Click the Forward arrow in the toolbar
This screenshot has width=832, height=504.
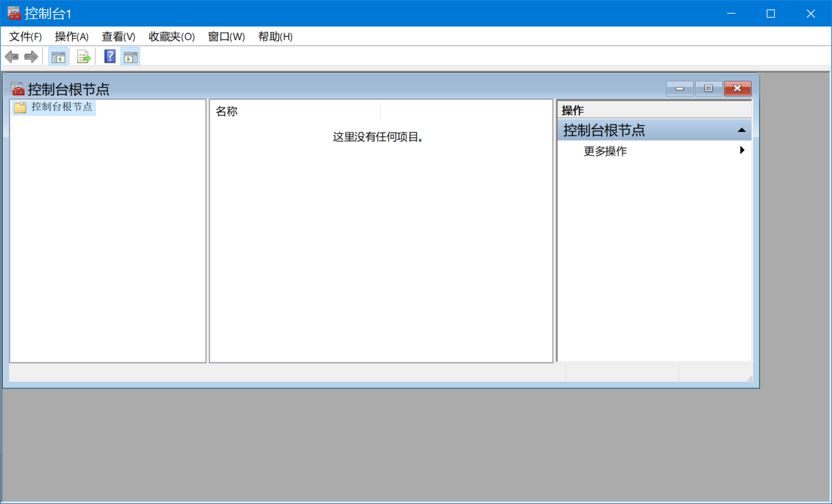point(31,57)
